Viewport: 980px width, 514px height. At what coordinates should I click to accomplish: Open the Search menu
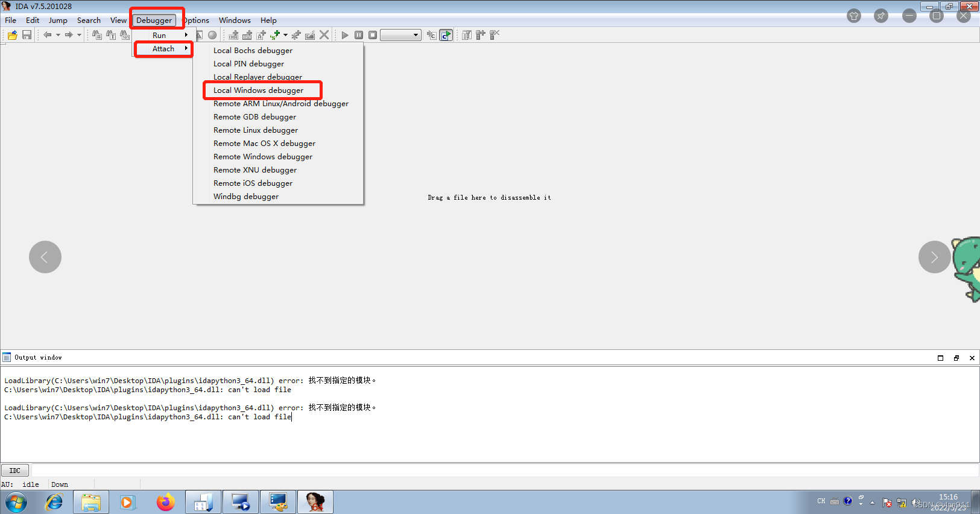pos(89,20)
